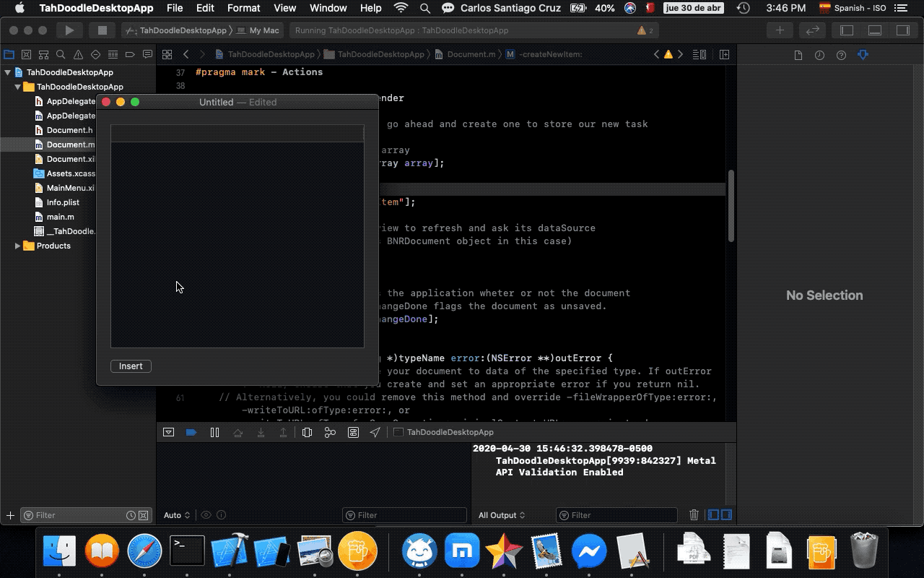Open the Test navigator diamond icon
This screenshot has width=924, height=578.
pos(96,54)
